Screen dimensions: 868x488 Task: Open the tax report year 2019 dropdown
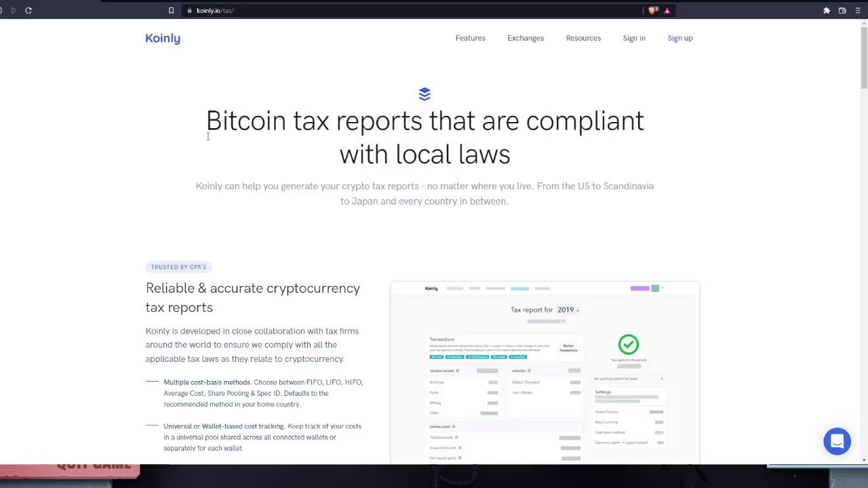click(x=568, y=310)
